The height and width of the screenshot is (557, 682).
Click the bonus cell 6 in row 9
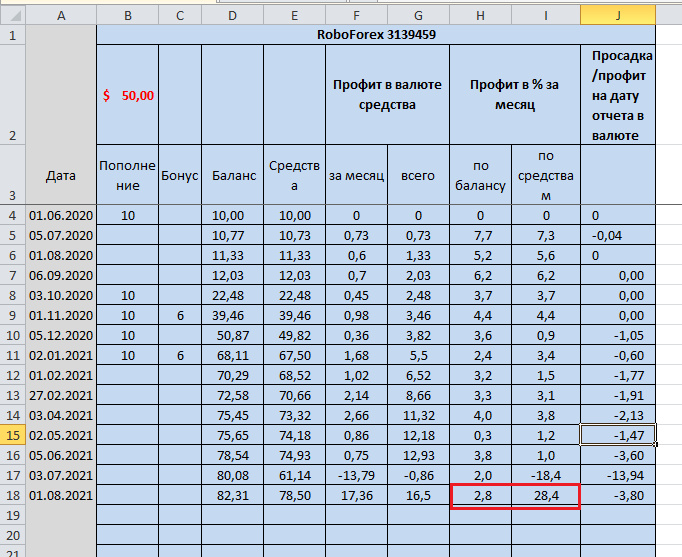(x=180, y=315)
